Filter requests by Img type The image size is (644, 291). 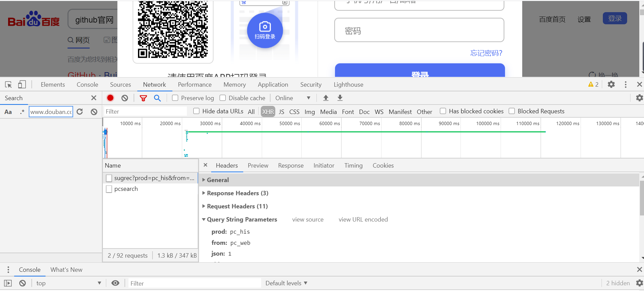(x=310, y=112)
